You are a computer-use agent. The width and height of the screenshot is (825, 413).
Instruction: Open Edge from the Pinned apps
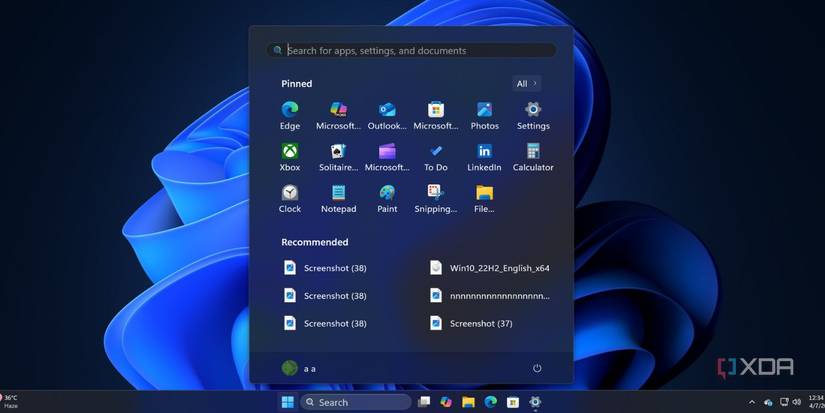pyautogui.click(x=290, y=116)
